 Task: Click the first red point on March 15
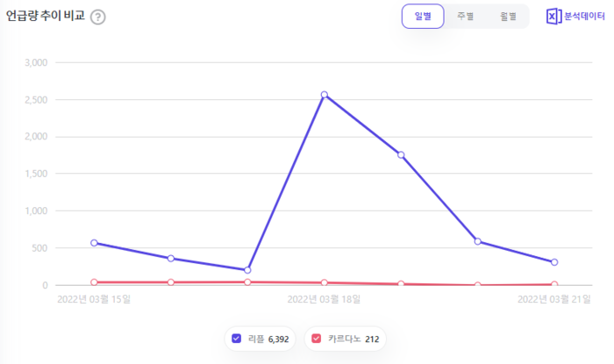pyautogui.click(x=94, y=282)
